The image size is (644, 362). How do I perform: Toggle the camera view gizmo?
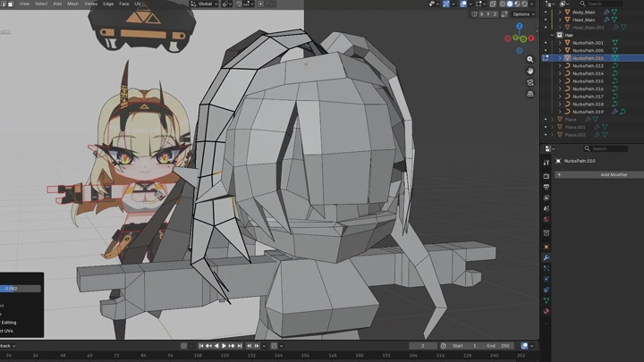click(x=530, y=82)
